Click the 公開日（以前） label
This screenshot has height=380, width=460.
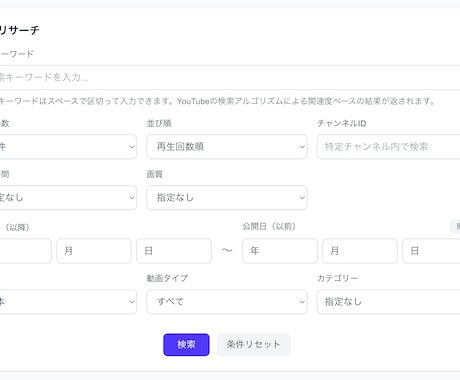click(269, 227)
